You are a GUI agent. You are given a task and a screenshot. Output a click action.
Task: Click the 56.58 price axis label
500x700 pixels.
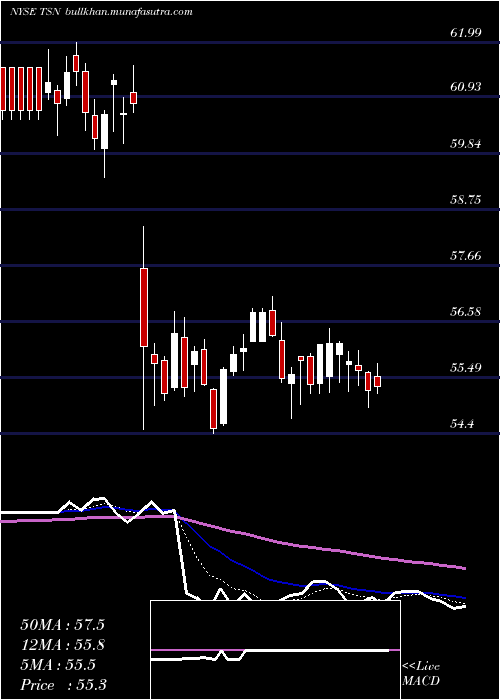point(467,312)
